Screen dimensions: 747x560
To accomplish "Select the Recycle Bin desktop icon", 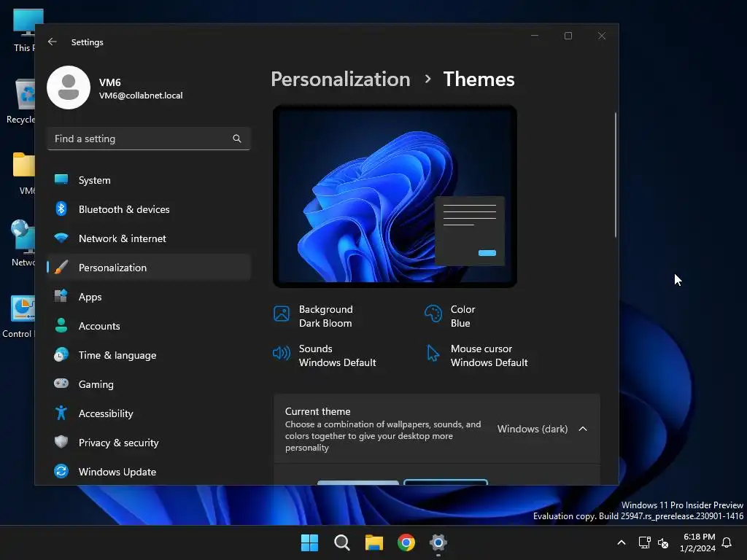I will coord(20,101).
